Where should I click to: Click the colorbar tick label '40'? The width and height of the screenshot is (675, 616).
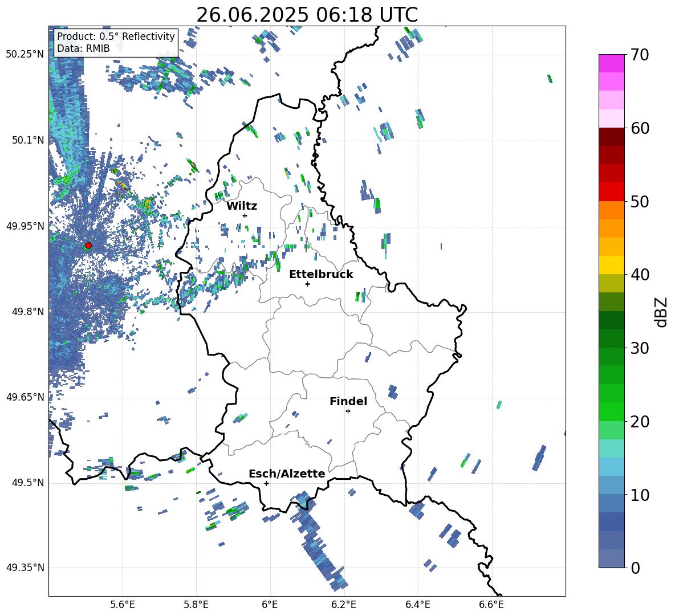click(x=640, y=275)
